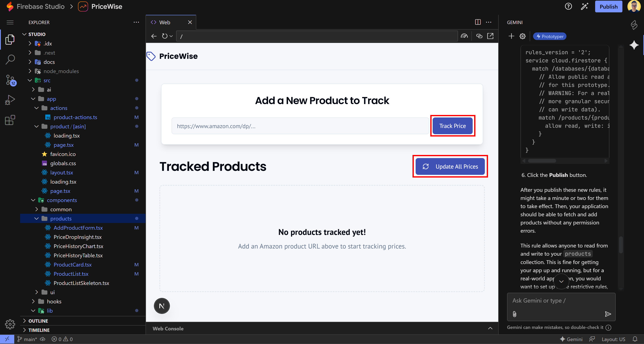Refresh the web preview
Screen dimensions: 644x344
(164, 36)
